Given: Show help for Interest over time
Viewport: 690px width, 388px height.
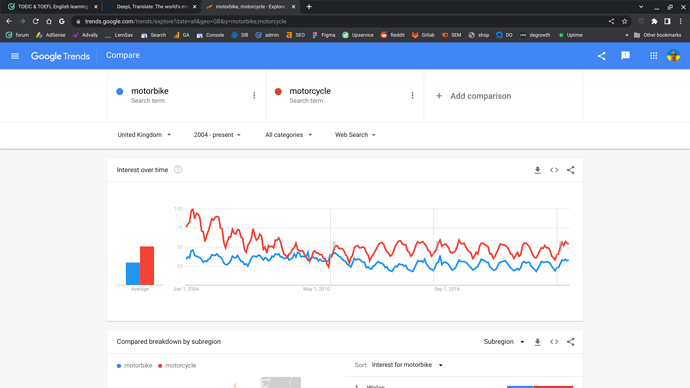Looking at the screenshot, I should point(178,169).
